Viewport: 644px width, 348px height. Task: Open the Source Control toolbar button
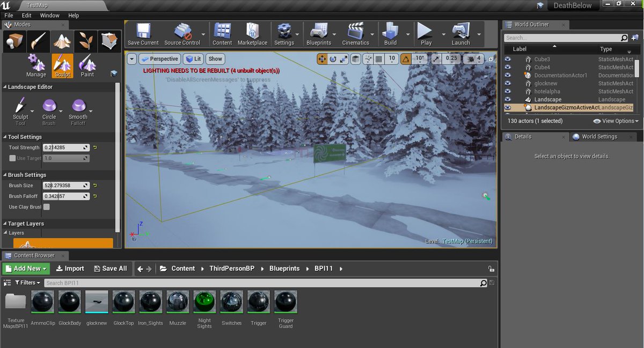[182, 34]
